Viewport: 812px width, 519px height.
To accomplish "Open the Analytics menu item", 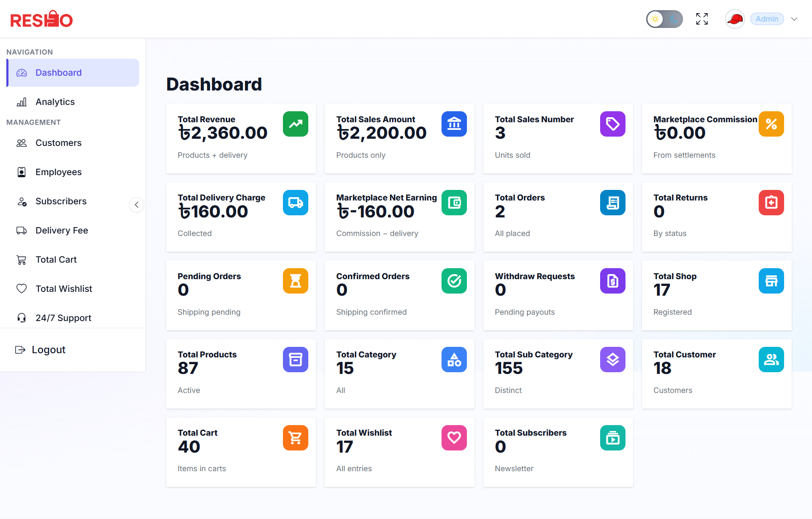I will (55, 102).
